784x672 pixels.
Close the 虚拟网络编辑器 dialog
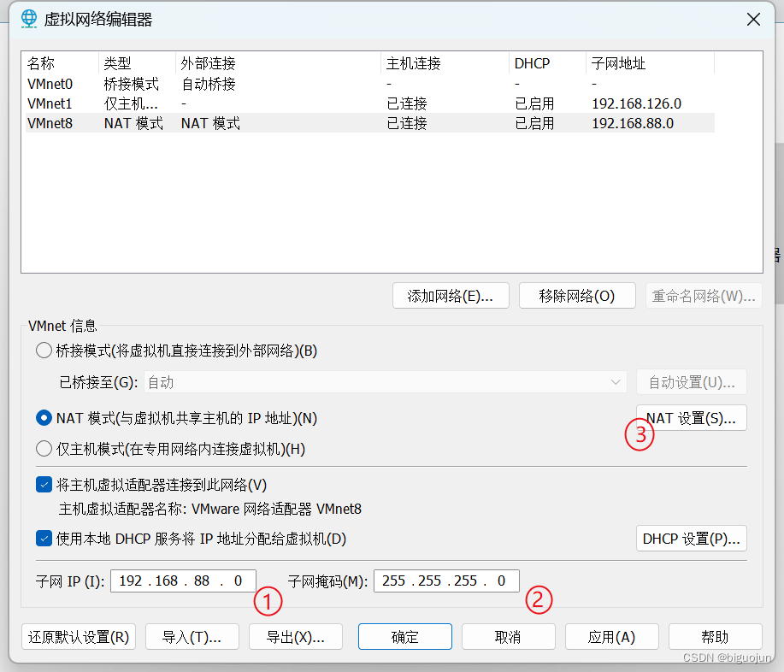tap(753, 20)
